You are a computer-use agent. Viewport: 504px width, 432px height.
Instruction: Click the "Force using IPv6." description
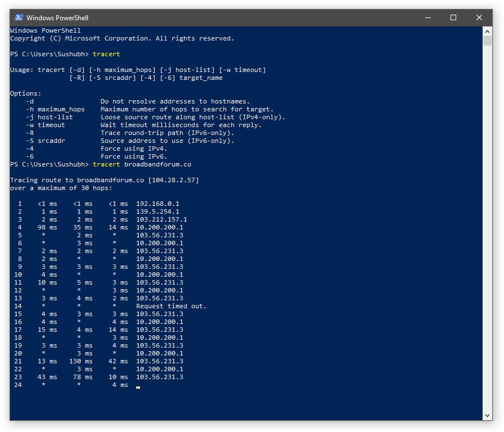pyautogui.click(x=134, y=156)
